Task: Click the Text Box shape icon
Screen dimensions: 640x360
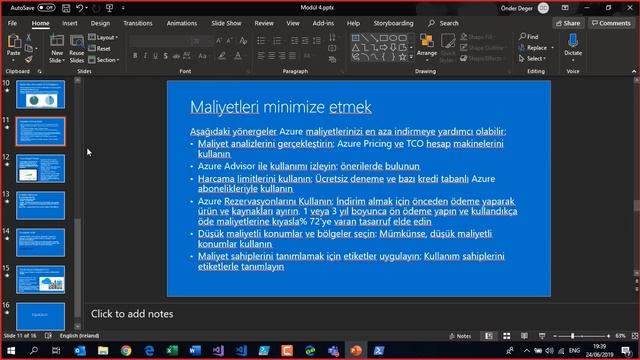Action: point(356,38)
